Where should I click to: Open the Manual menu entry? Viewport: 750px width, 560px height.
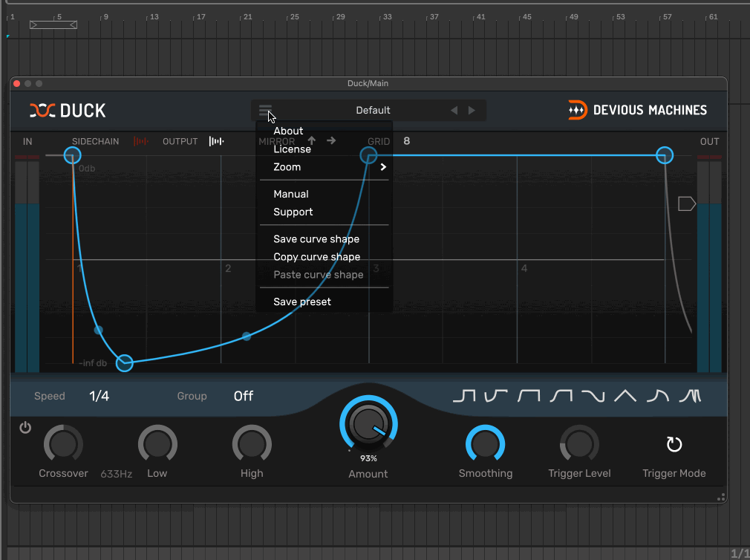click(291, 194)
